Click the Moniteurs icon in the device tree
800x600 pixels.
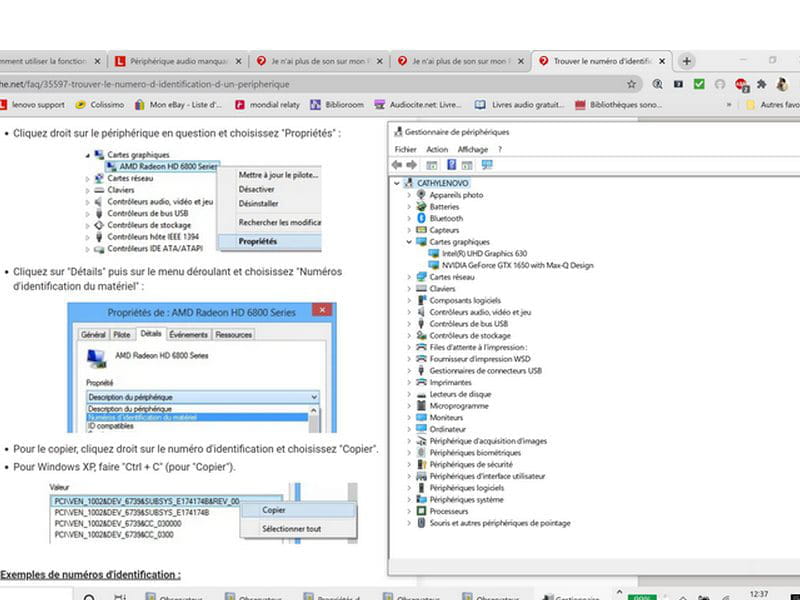pos(421,418)
